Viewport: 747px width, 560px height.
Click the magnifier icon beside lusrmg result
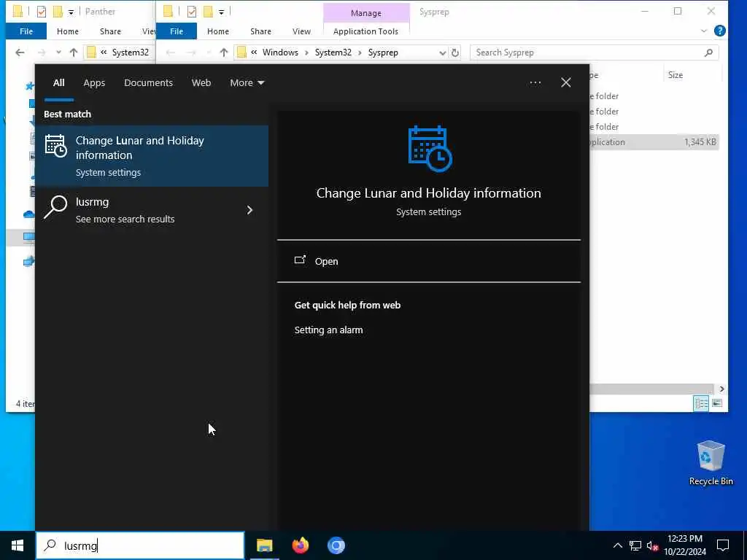[55, 207]
